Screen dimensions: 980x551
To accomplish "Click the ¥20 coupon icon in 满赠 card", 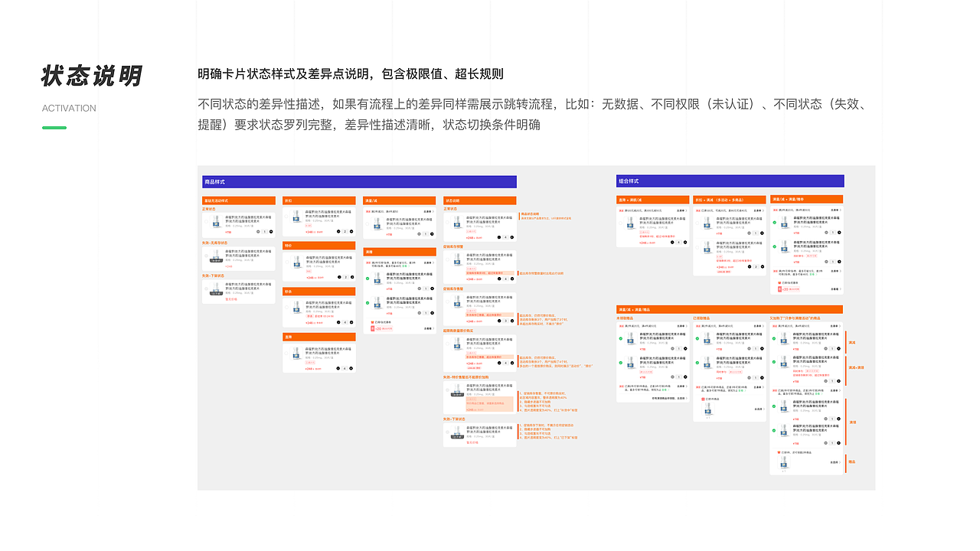I will coord(371,328).
